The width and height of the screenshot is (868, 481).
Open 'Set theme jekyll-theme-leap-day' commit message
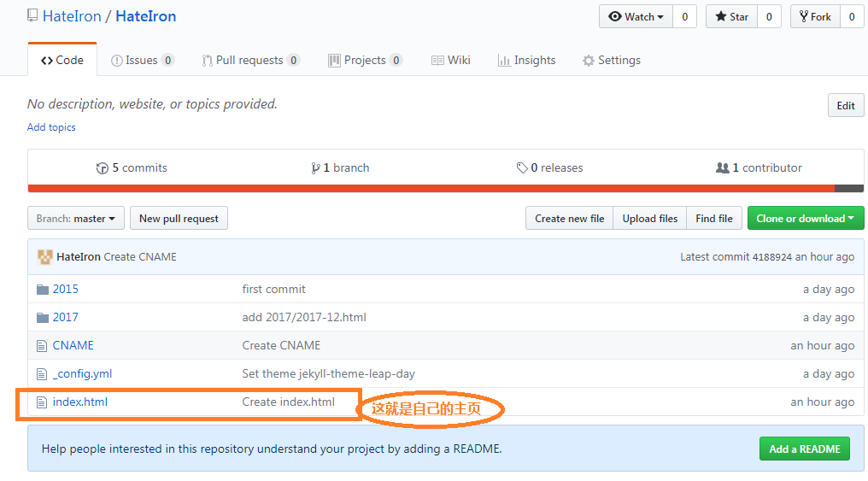pyautogui.click(x=328, y=373)
